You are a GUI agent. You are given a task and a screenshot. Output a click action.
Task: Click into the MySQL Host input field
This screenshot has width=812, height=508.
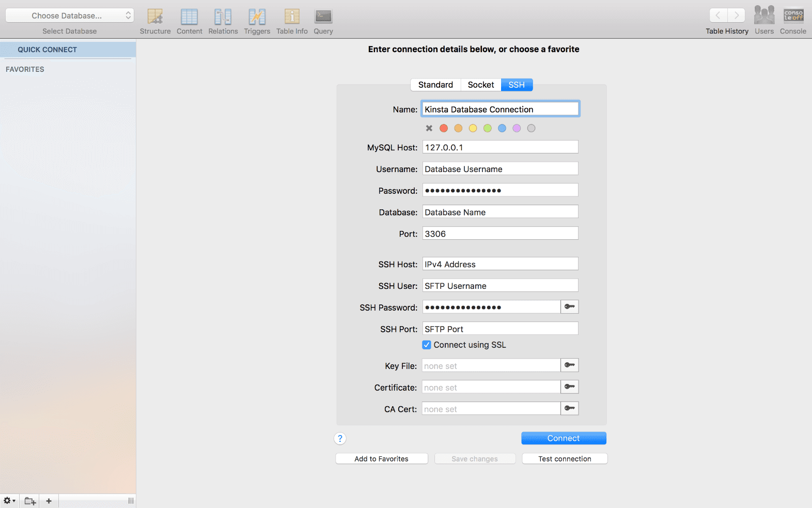click(500, 147)
